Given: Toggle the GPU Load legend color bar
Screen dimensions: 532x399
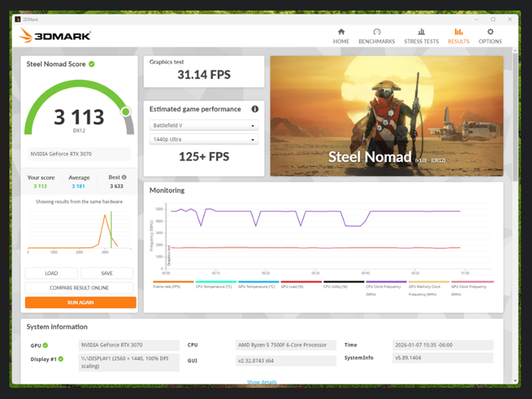Looking at the screenshot, I should coord(301,282).
